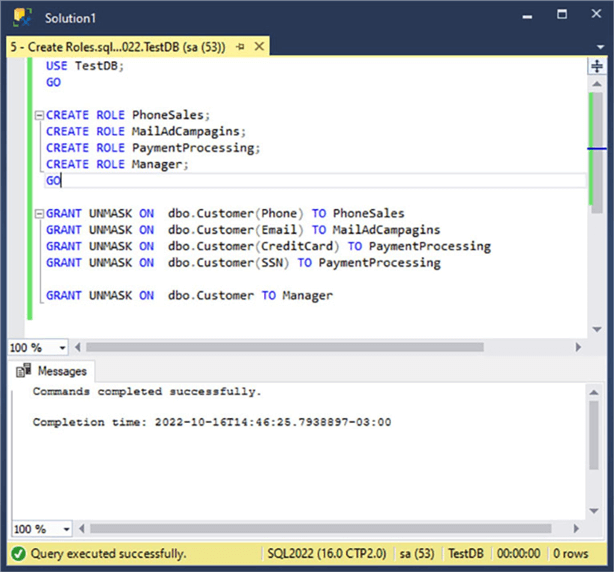
Task: Click the TestDB status bar entry
Action: coord(466,554)
